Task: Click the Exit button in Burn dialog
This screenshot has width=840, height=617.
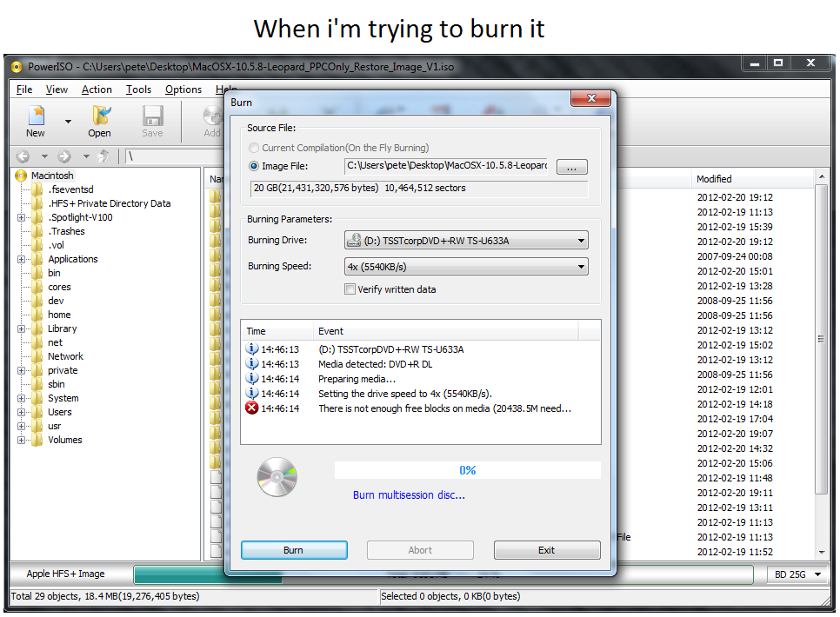Action: pos(546,550)
